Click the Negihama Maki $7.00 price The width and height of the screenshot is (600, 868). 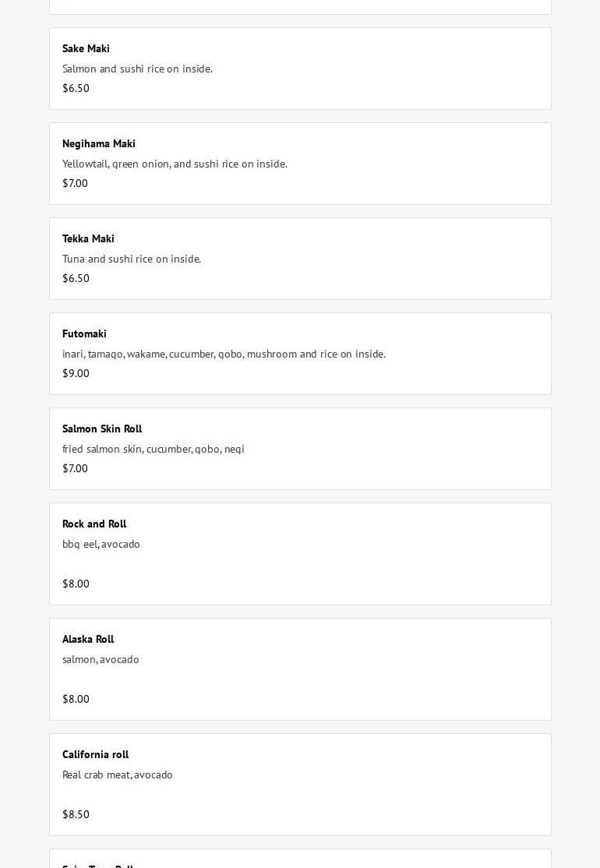[x=75, y=183]
